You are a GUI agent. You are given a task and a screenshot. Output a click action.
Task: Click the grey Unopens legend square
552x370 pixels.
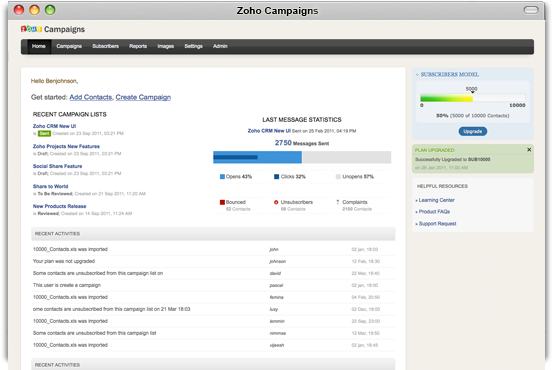338,177
